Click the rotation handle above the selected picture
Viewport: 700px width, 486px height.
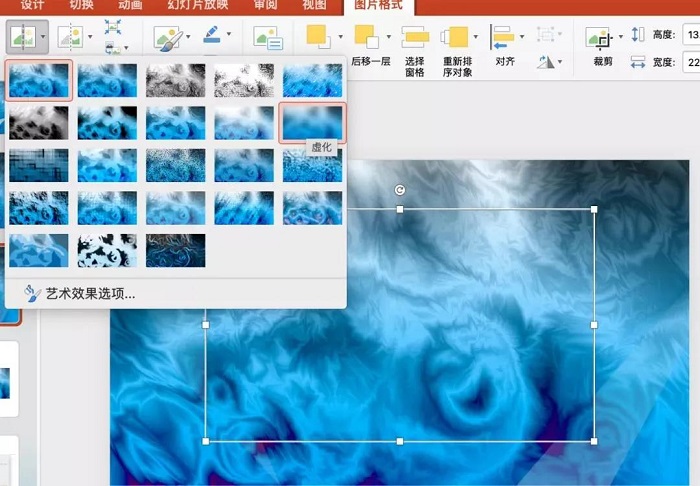[x=400, y=190]
